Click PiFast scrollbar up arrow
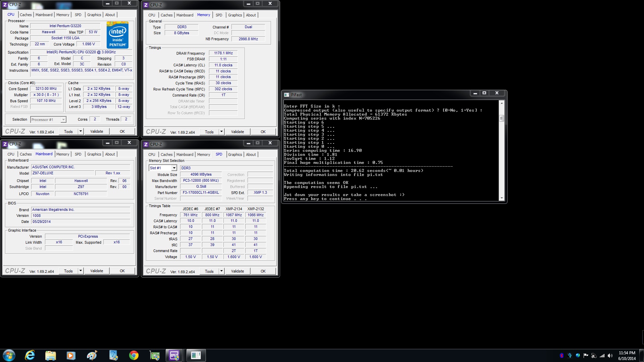This screenshot has height=362, width=644. tap(502, 103)
